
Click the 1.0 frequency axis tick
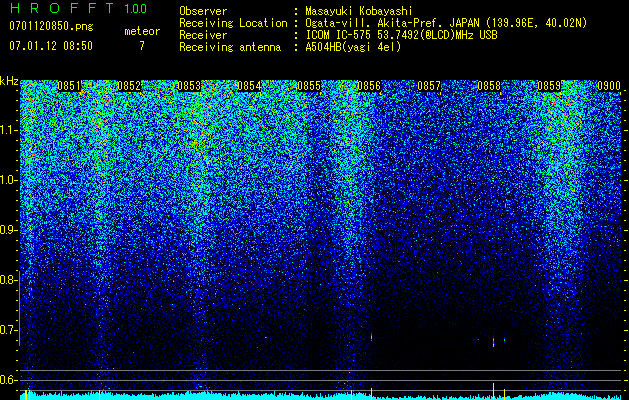9,180
